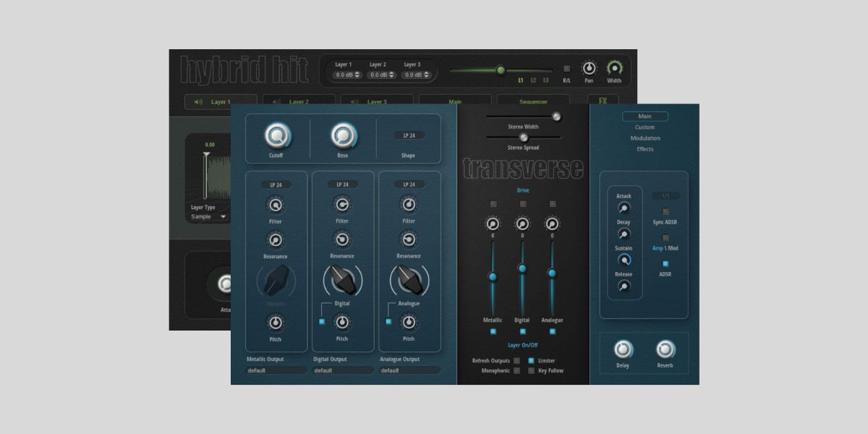Switch to the Main page in Transverse
The width and height of the screenshot is (868, 434).
[644, 116]
